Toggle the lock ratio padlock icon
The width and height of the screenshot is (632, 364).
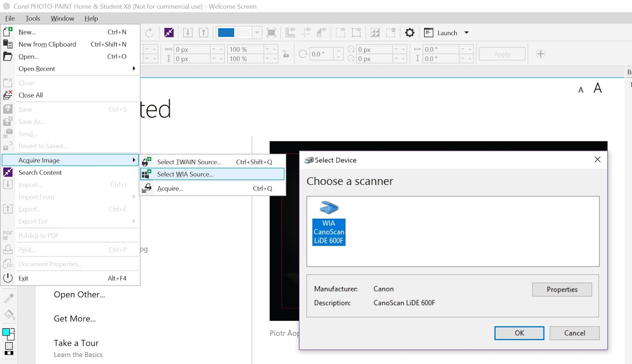[x=286, y=54]
